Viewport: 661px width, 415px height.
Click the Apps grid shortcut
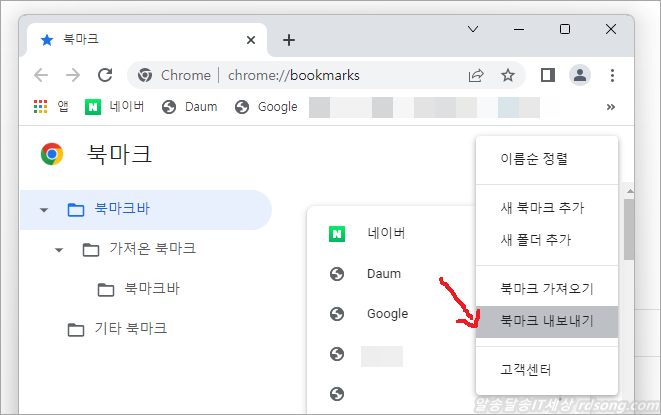[40, 107]
